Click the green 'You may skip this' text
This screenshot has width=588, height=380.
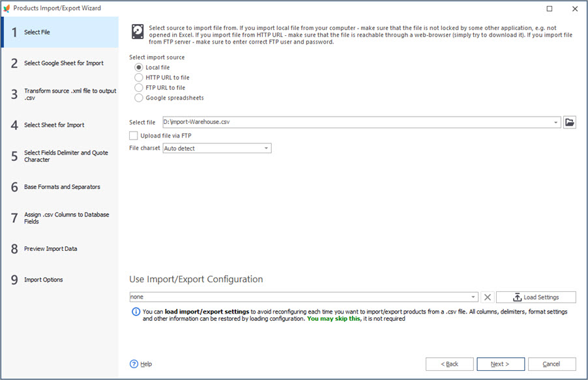click(333, 319)
